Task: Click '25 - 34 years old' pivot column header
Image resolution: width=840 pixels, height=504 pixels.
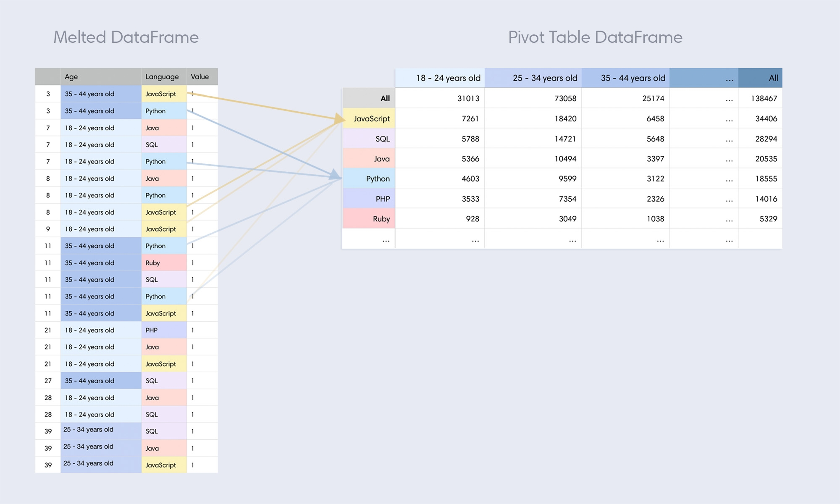Action: coord(533,78)
